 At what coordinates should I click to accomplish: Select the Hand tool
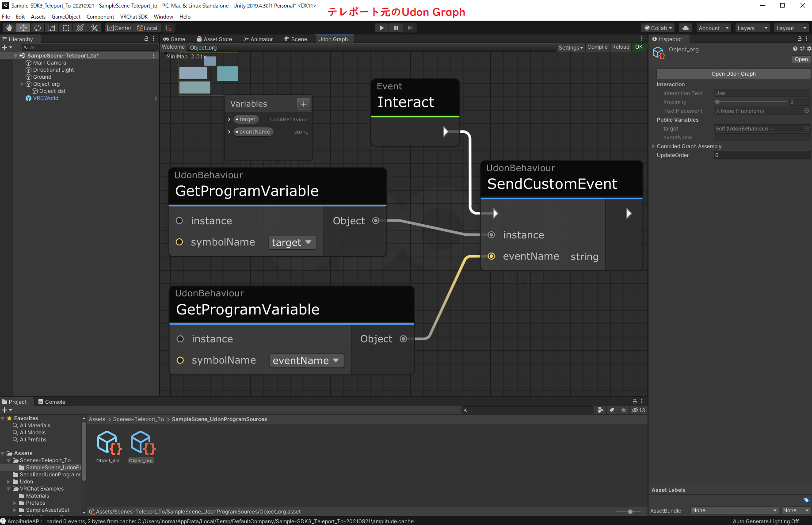(9, 27)
